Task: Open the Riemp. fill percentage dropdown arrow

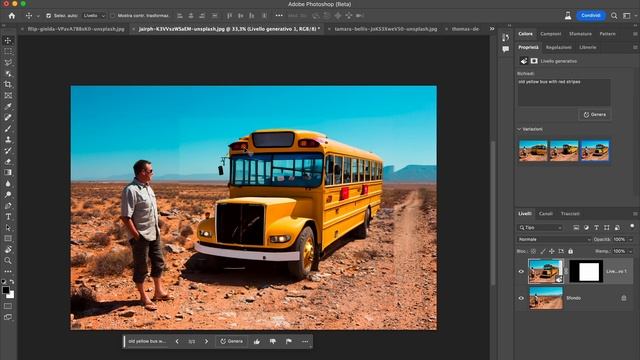Action: tap(631, 251)
